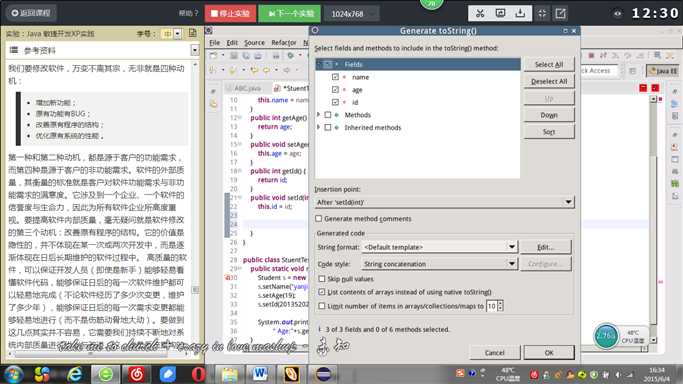The image size is (683, 384).
Task: Click the orange leather-icon app on the taskbar
Action: point(291,374)
